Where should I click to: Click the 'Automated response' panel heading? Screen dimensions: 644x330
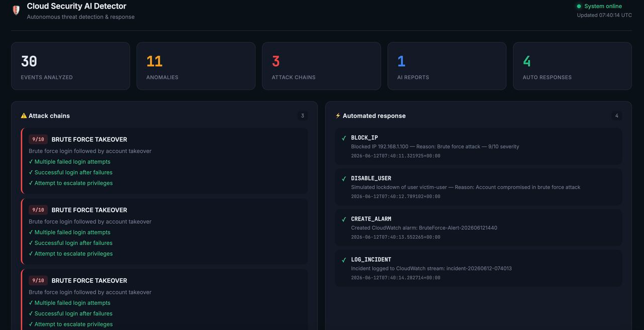374,116
